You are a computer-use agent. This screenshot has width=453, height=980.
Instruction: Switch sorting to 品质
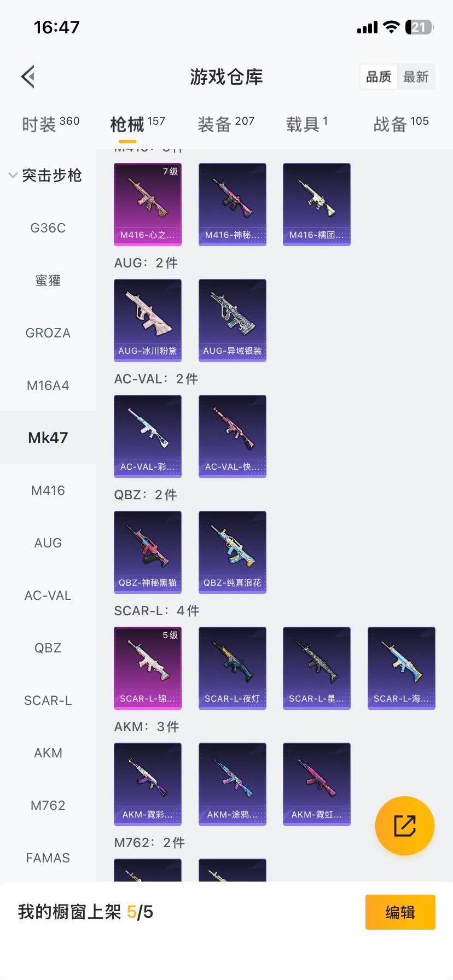coord(379,77)
